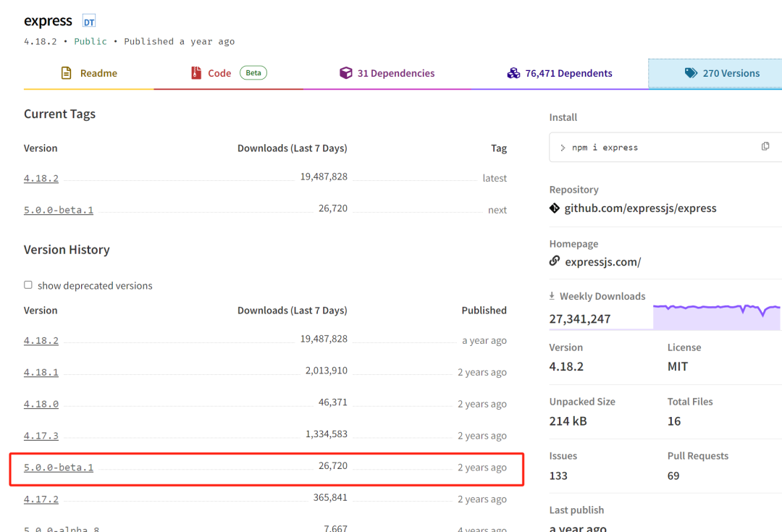Click the 1,334,583 downloads value
Screen dimensions: 782x532
click(326, 434)
